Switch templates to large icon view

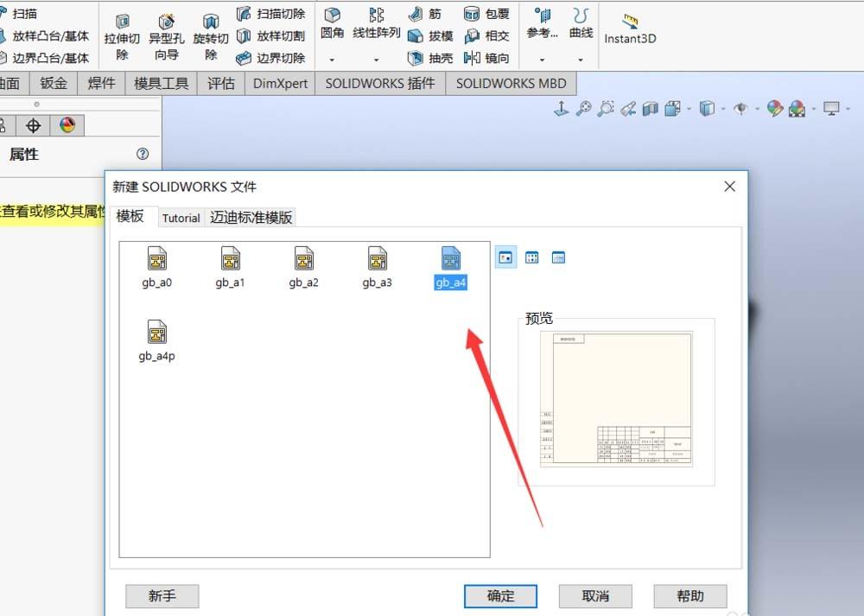[505, 257]
